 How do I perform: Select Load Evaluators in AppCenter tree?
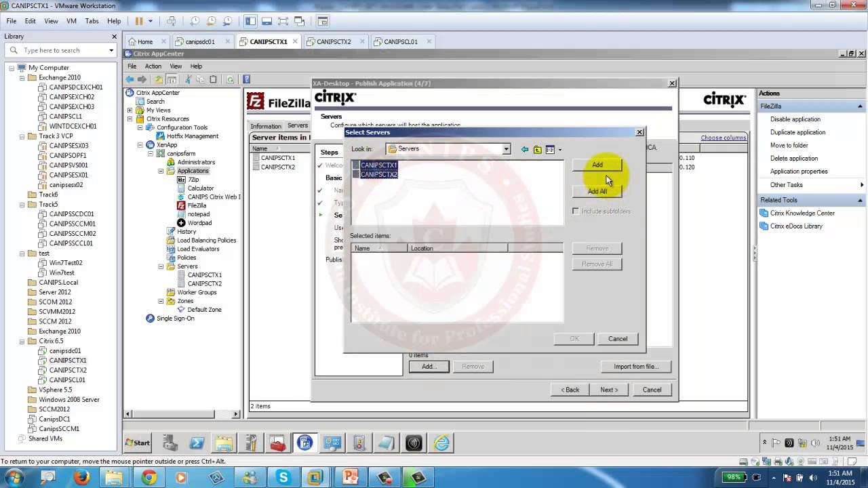point(198,249)
